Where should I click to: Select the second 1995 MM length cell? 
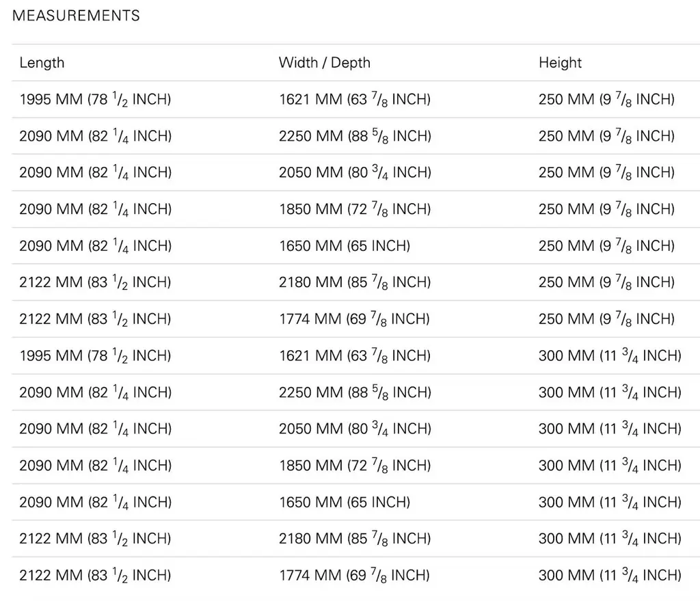pos(95,356)
